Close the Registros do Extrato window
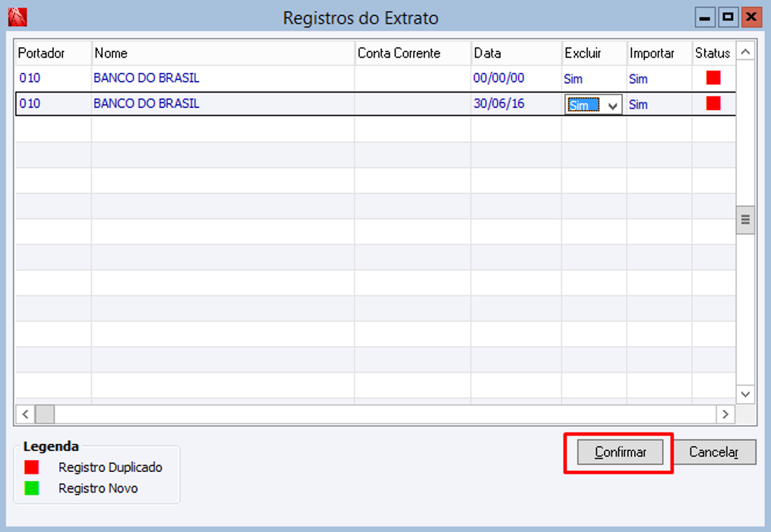The image size is (771, 532). click(x=751, y=17)
